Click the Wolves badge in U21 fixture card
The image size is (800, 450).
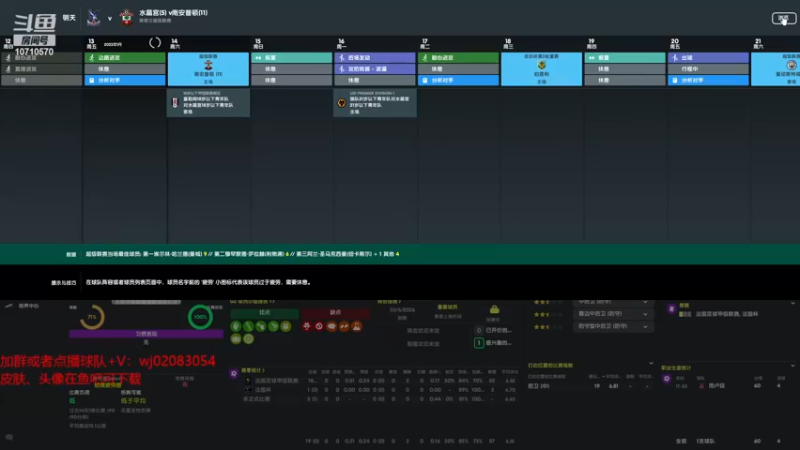tap(342, 103)
